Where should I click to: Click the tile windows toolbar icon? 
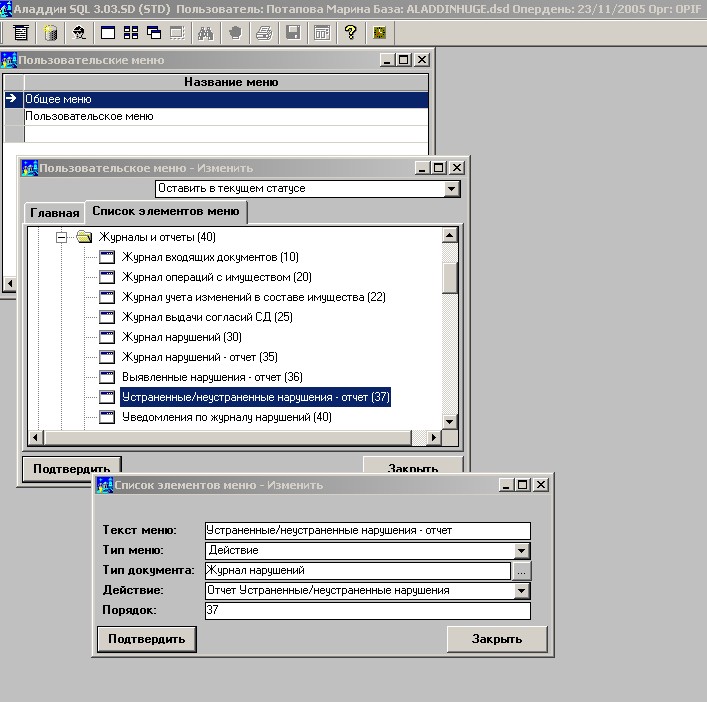click(131, 33)
